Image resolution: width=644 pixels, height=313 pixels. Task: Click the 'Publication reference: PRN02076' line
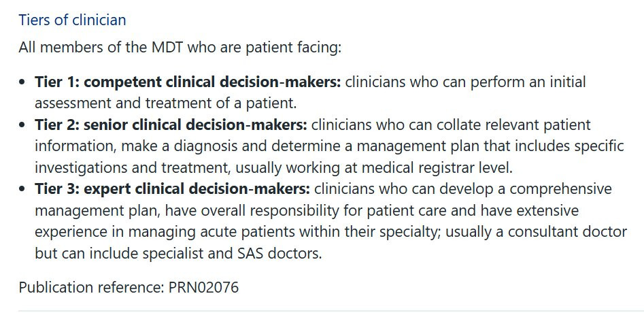tap(129, 286)
